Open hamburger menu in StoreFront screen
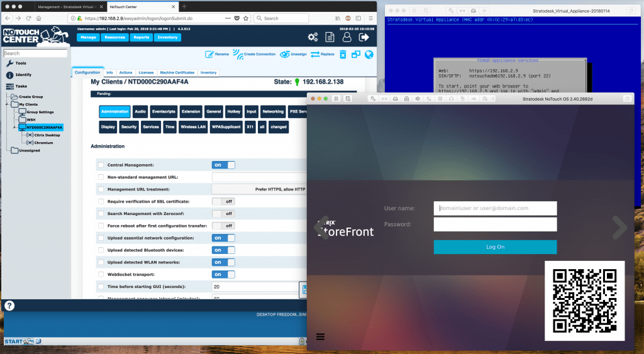Viewport: 644px width, 354px height. [x=320, y=337]
